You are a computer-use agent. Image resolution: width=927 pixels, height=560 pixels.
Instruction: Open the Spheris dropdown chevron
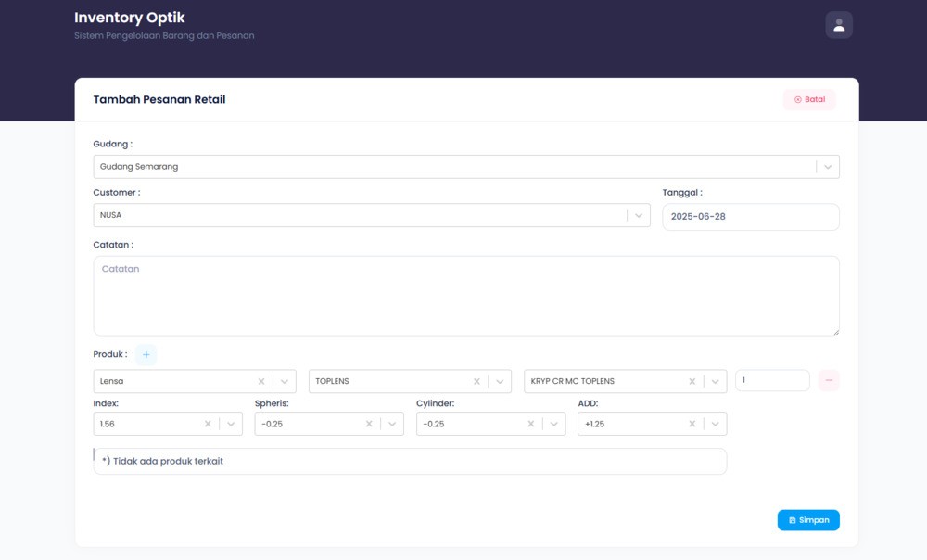[x=392, y=424]
